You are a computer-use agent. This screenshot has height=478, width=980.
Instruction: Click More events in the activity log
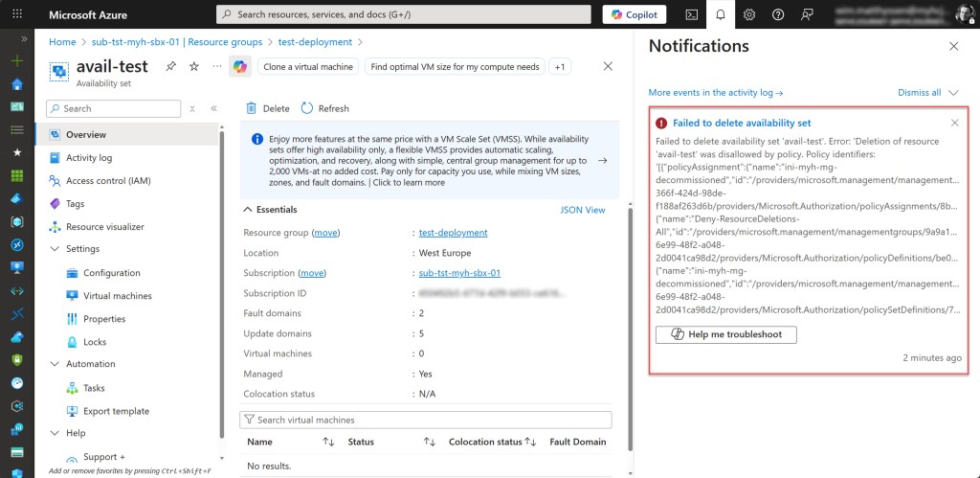[x=716, y=93]
